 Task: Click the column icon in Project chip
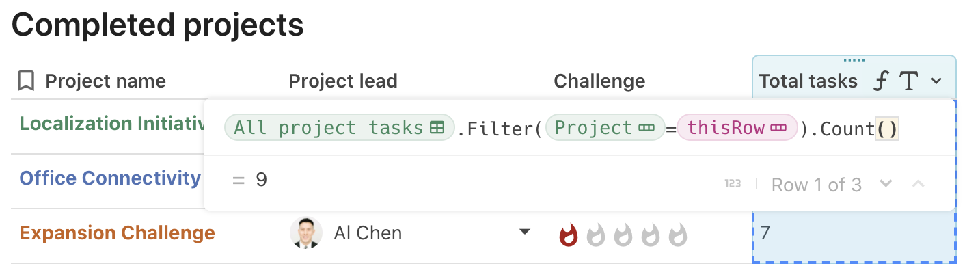pyautogui.click(x=646, y=127)
